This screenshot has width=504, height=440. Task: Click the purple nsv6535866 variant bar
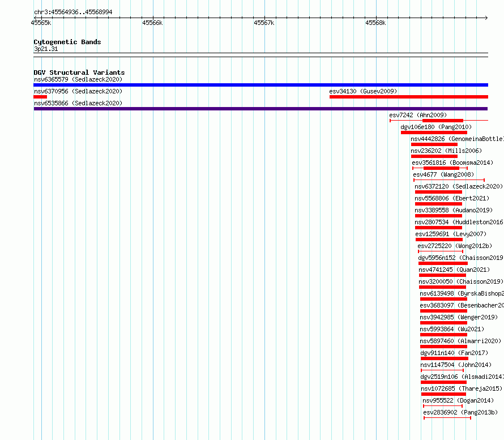[260, 109]
